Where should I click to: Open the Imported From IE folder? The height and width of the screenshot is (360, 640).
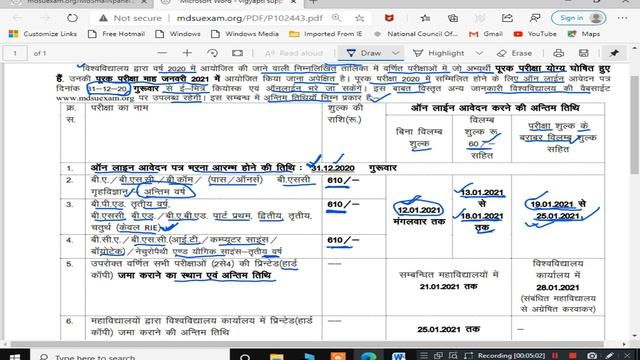326,34
